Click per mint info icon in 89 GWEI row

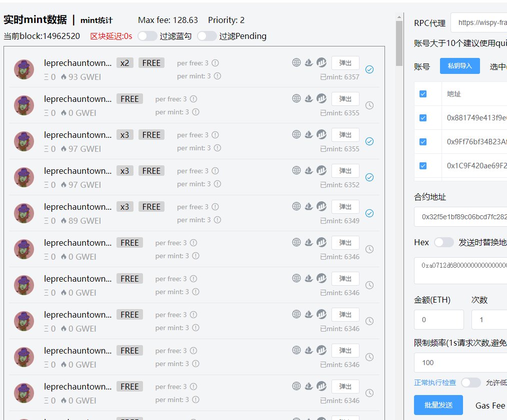point(217,220)
